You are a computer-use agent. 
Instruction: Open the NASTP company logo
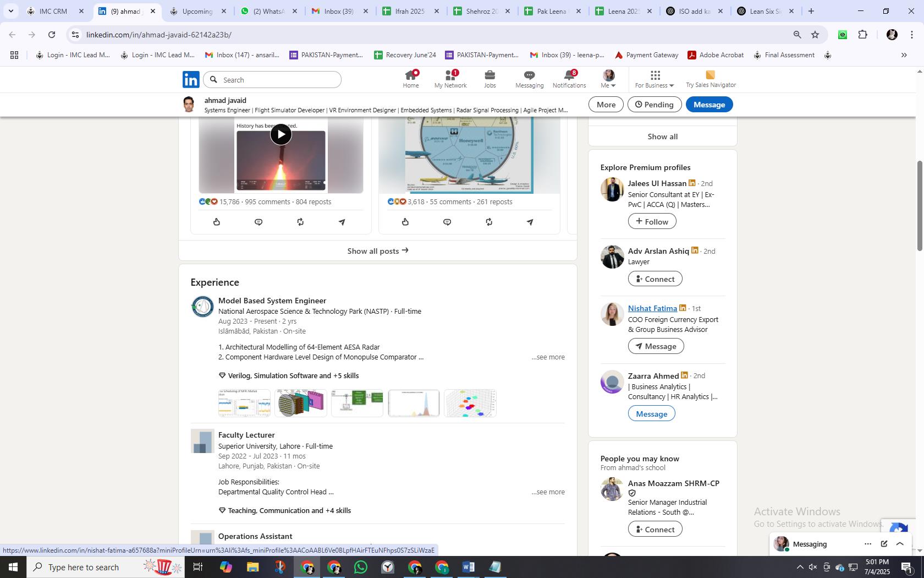pos(202,307)
